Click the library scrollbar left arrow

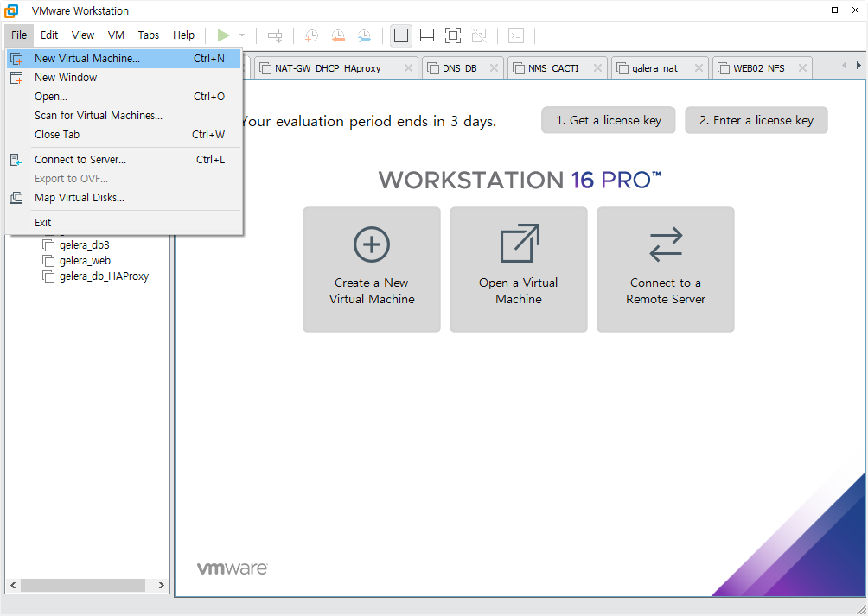point(13,585)
